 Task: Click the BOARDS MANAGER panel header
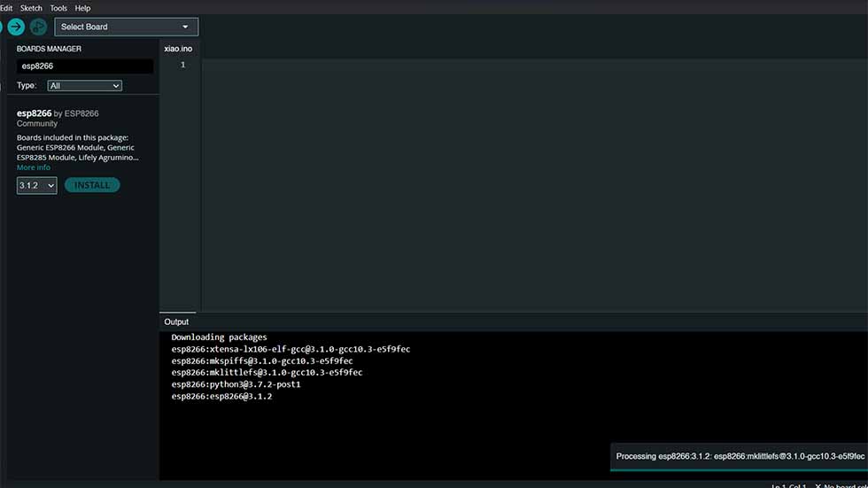[49, 49]
